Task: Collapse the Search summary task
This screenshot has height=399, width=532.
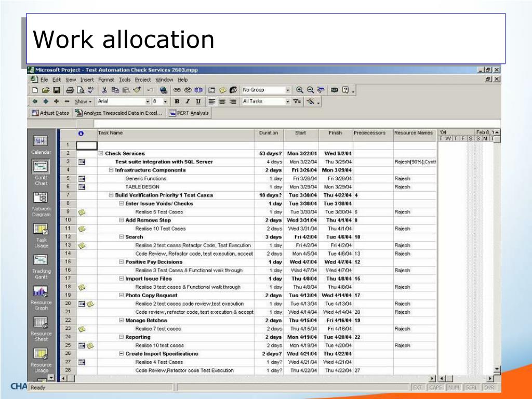Action: tap(121, 237)
